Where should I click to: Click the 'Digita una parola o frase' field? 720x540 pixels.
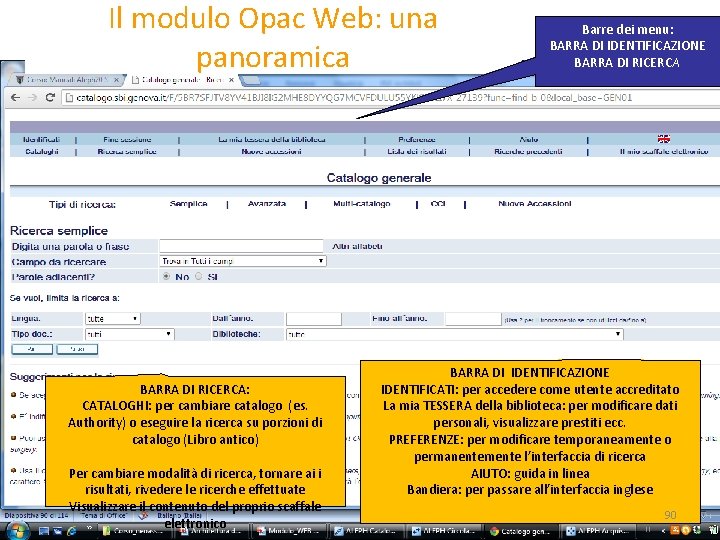coord(242,246)
